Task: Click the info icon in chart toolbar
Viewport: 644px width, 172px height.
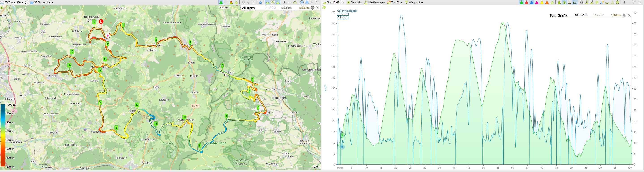Action: pyautogui.click(x=597, y=2)
